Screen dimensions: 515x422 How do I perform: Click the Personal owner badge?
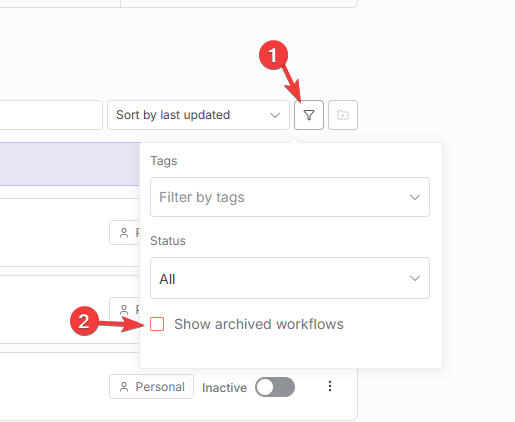pos(151,387)
